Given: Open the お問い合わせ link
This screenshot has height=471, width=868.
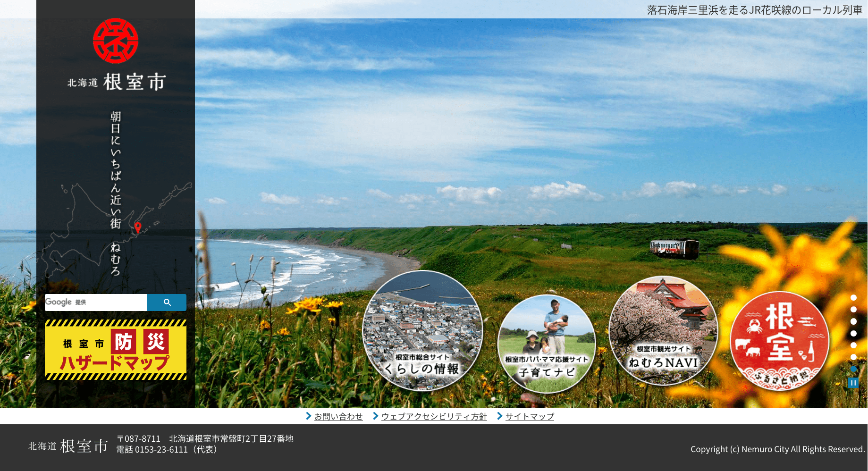Looking at the screenshot, I should point(338,417).
